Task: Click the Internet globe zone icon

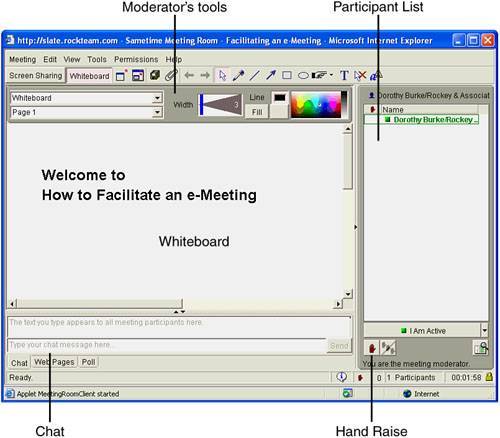Action: (x=407, y=394)
